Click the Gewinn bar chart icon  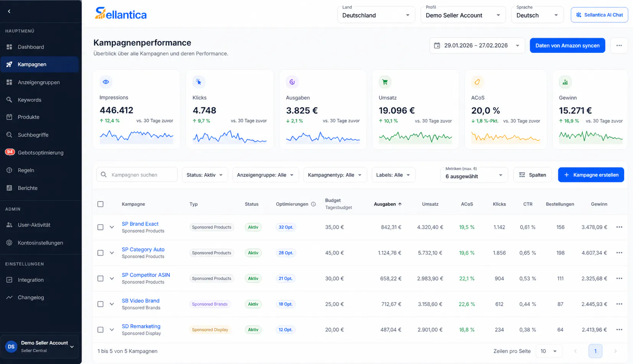pos(565,82)
